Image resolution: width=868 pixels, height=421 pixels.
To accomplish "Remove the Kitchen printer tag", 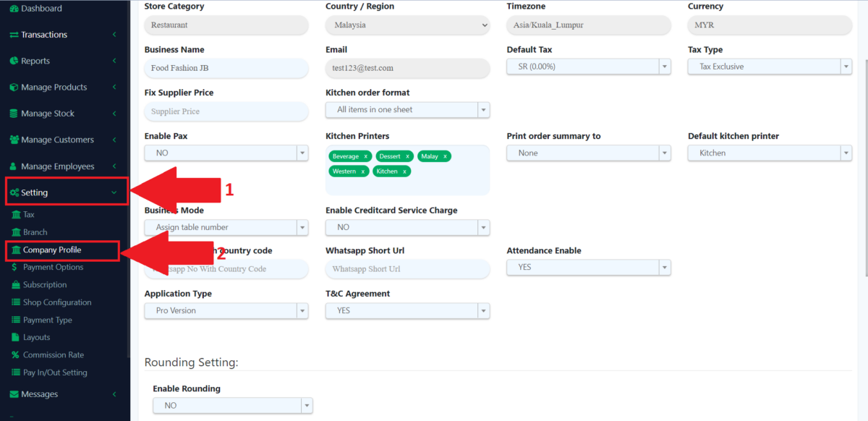I will 404,171.
